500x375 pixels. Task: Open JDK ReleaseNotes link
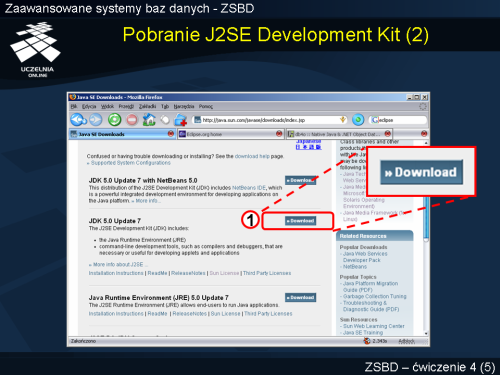pos(188,273)
